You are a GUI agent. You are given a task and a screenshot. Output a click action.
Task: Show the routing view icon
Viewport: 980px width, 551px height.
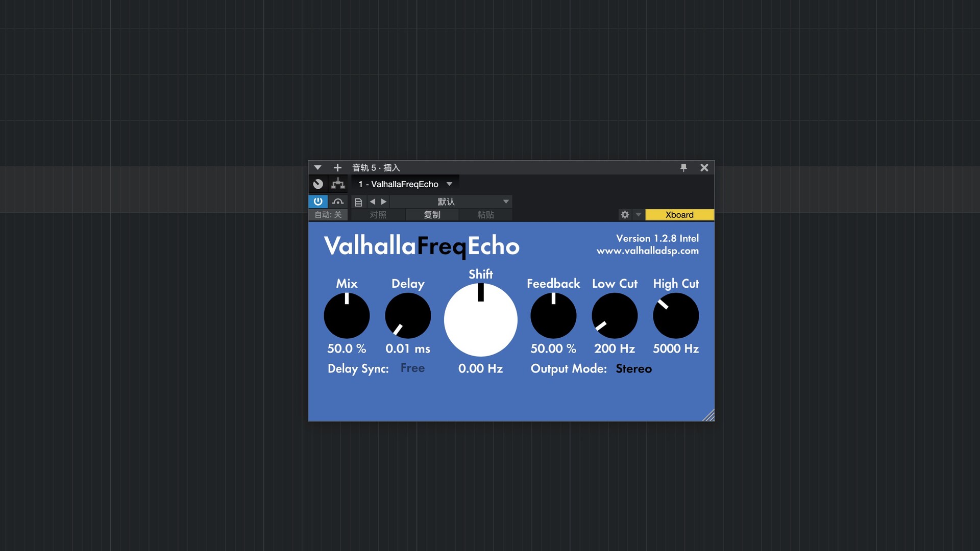click(x=338, y=184)
